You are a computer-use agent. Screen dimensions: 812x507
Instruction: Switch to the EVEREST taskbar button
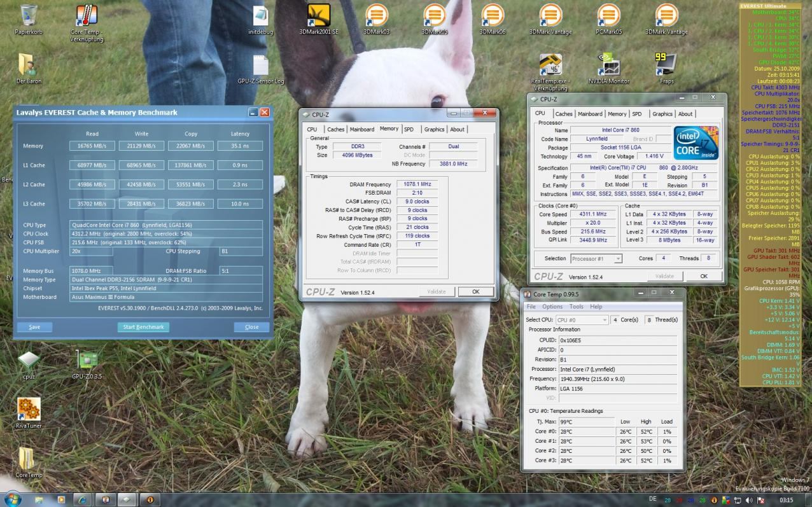[150, 500]
